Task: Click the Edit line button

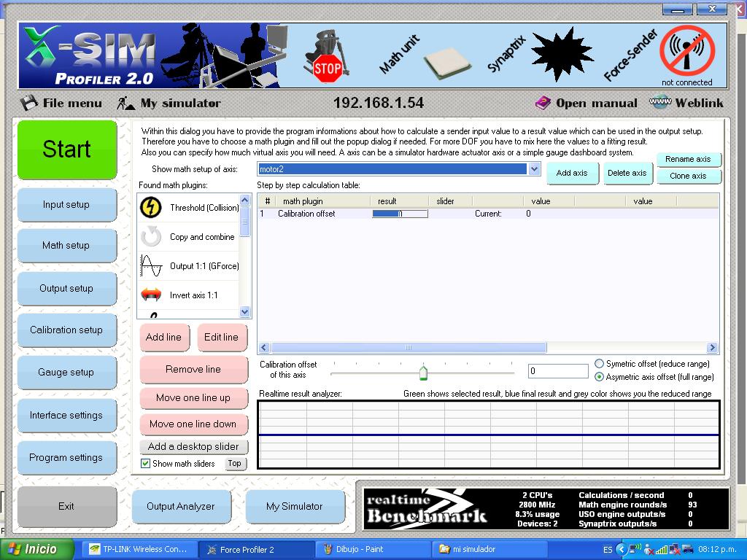Action: coord(222,338)
